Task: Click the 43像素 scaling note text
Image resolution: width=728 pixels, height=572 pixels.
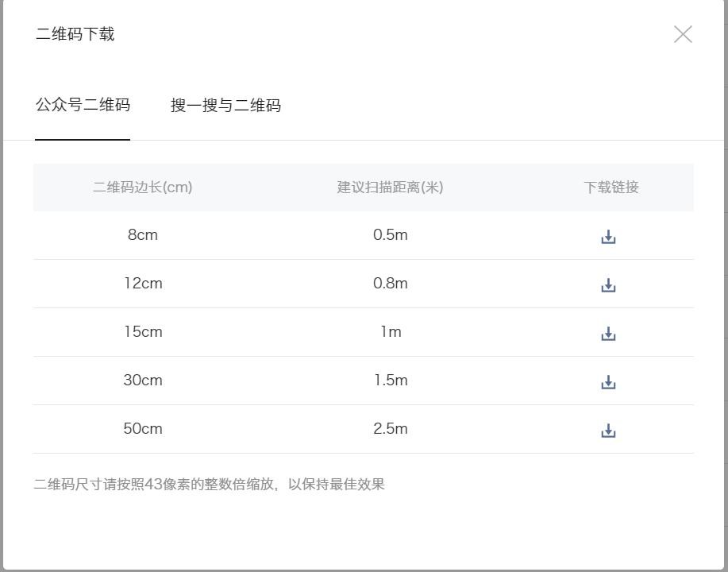Action: [209, 485]
